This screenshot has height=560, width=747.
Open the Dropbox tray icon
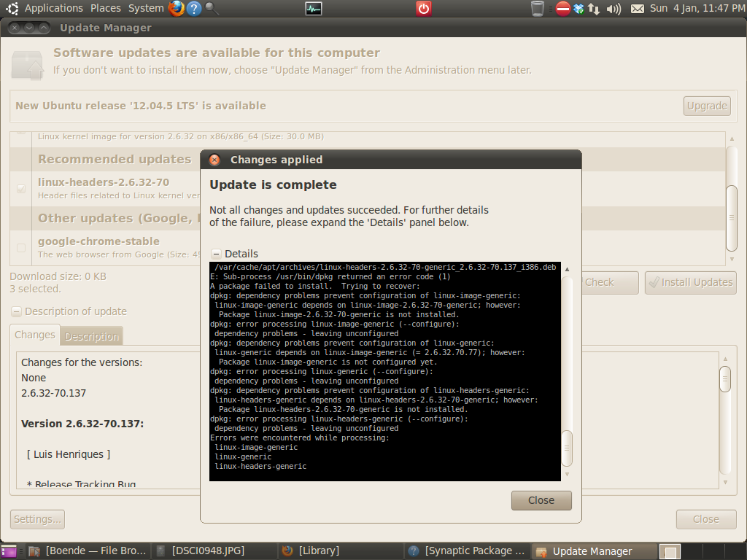[578, 9]
